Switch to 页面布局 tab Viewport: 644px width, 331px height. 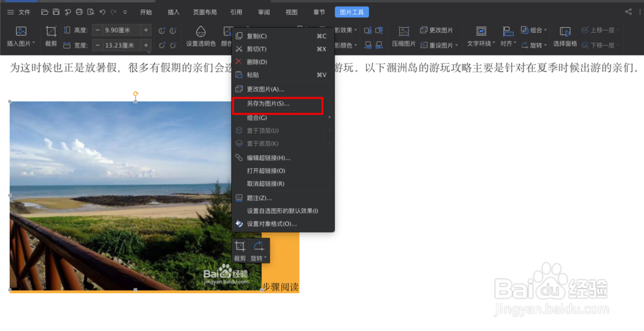(205, 12)
